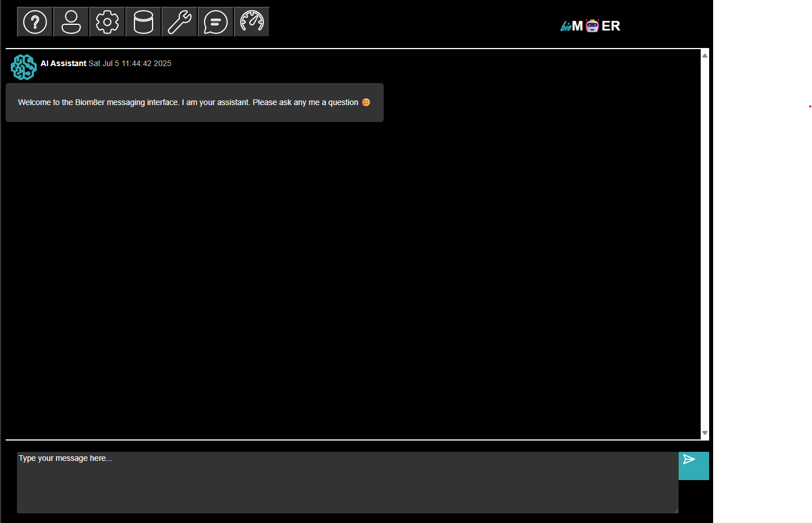Click the 'AI Assistant' sender name
This screenshot has height=523, width=812.
click(63, 63)
